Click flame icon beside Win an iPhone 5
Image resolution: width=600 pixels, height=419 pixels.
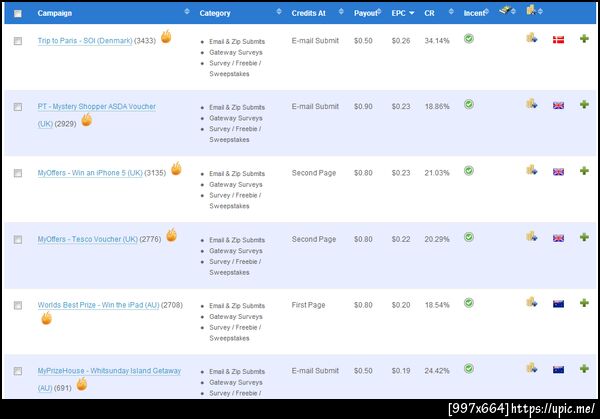(x=176, y=168)
